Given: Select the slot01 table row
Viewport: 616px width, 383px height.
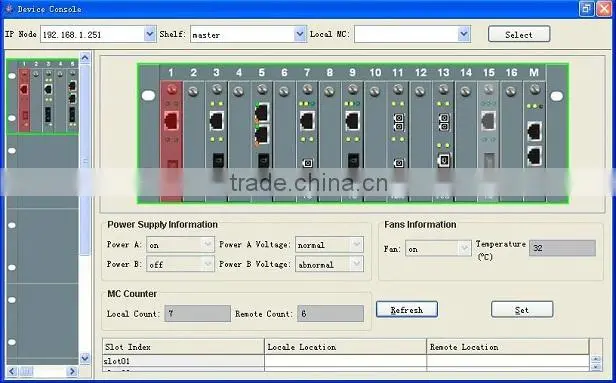Looking at the screenshot, I should coord(346,361).
